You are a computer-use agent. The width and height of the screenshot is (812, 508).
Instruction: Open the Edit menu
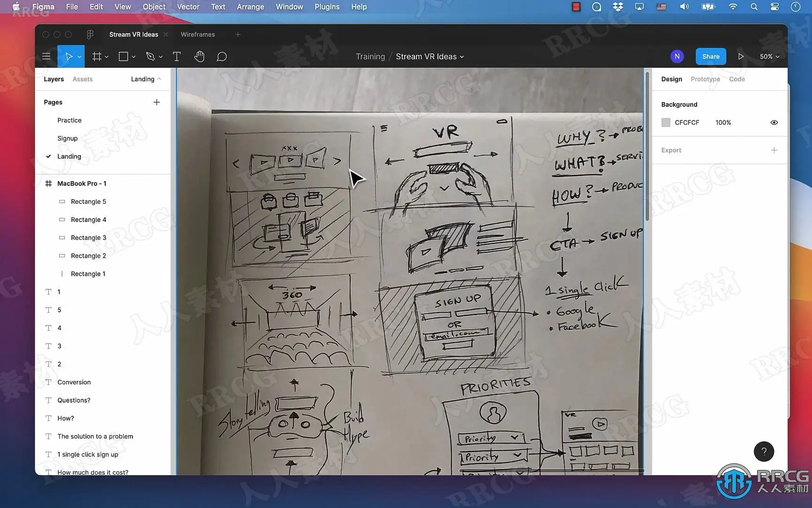click(96, 7)
